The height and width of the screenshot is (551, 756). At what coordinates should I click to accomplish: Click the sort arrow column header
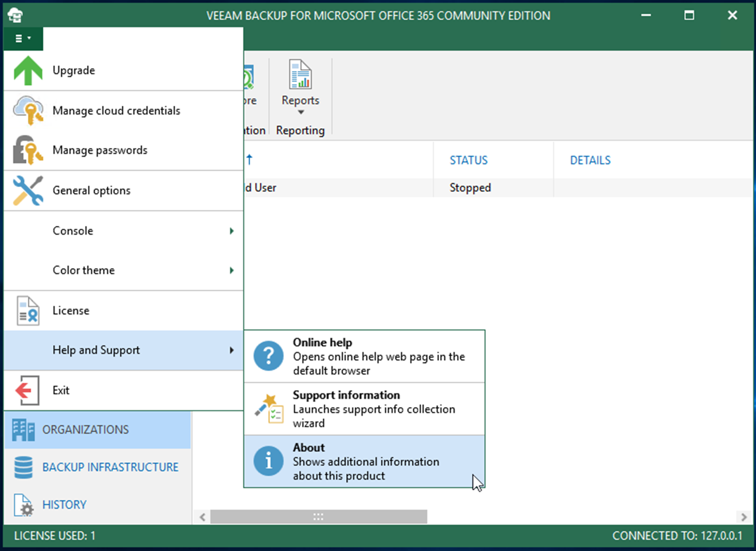click(249, 159)
